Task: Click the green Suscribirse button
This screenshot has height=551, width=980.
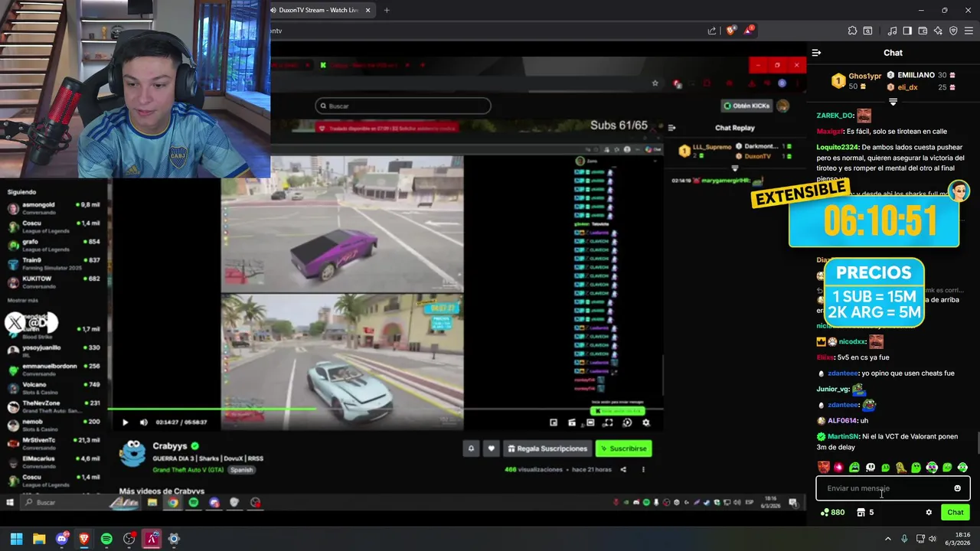Action: pos(624,448)
